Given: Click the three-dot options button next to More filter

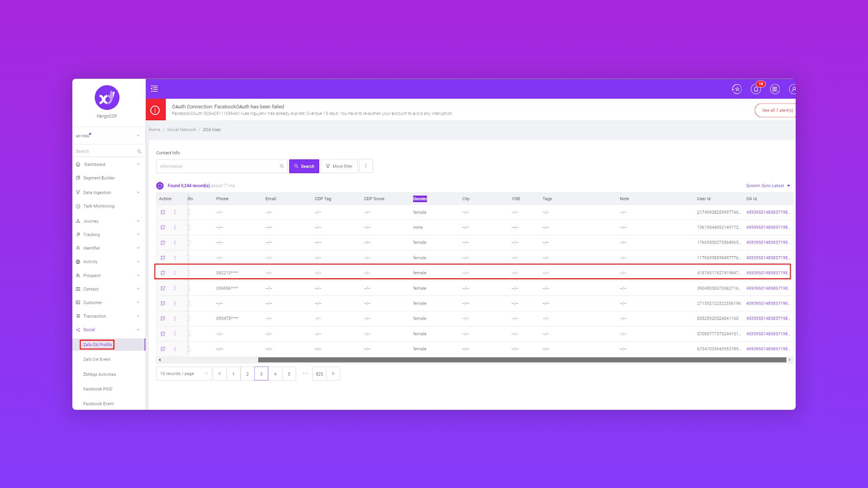Looking at the screenshot, I should [x=366, y=166].
